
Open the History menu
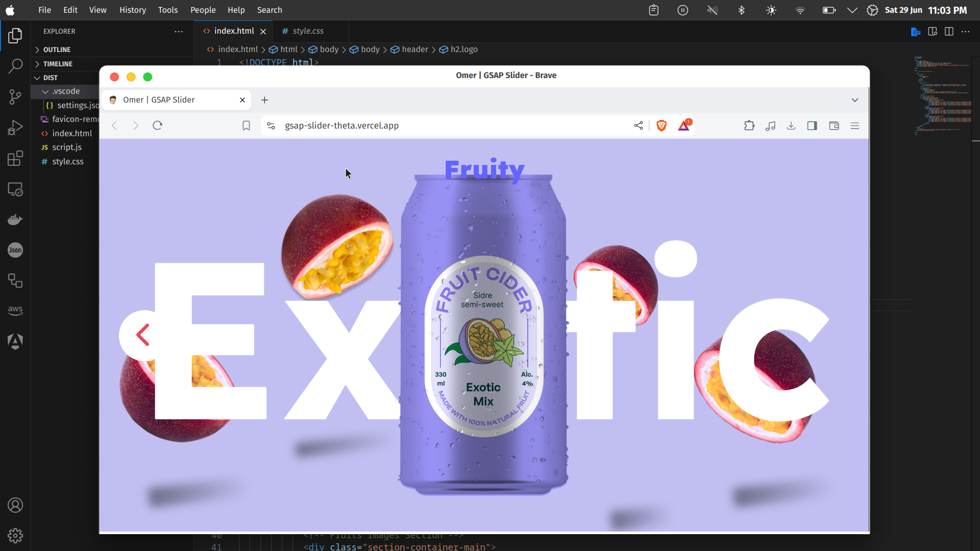132,10
